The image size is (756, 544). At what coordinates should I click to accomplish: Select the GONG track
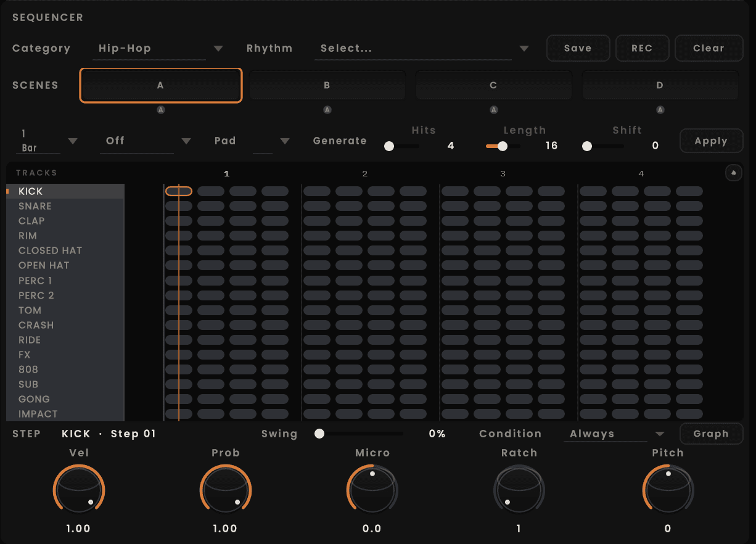tap(65, 399)
